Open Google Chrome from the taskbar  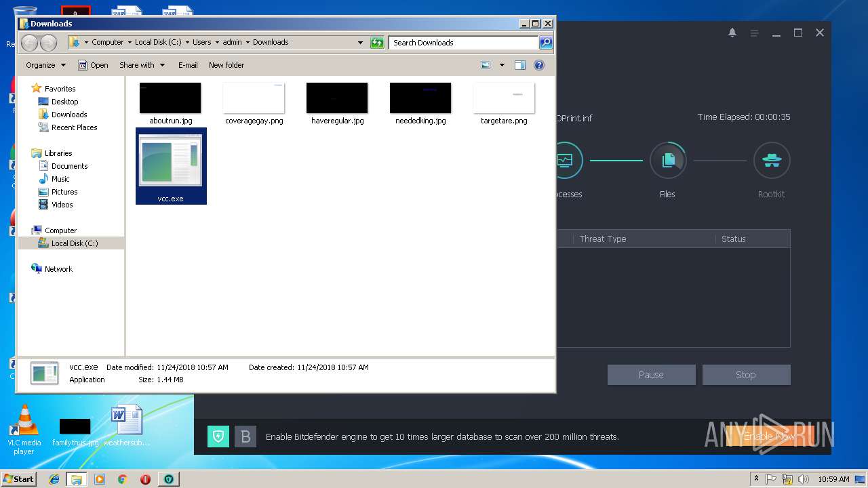pyautogui.click(x=122, y=479)
